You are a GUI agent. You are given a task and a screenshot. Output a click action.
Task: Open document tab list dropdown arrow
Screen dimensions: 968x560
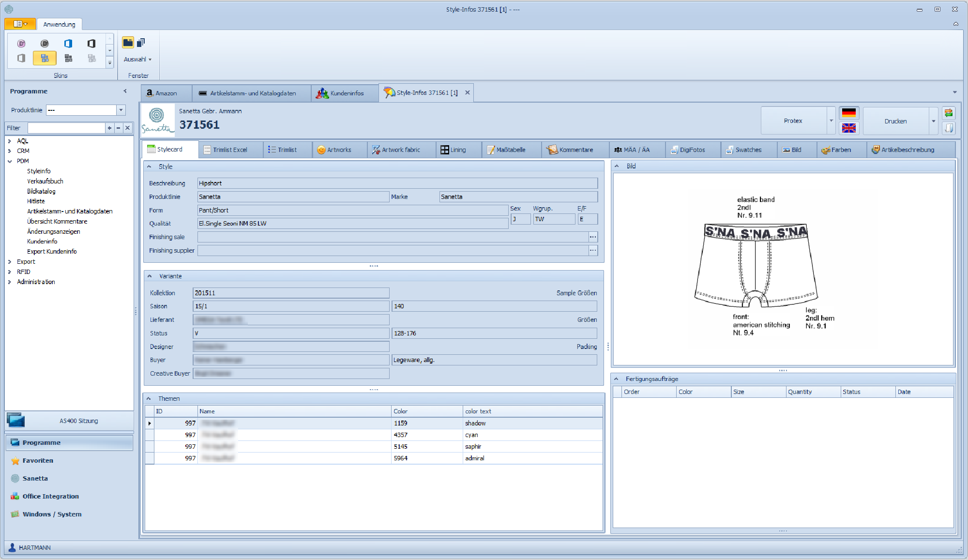pos(954,92)
